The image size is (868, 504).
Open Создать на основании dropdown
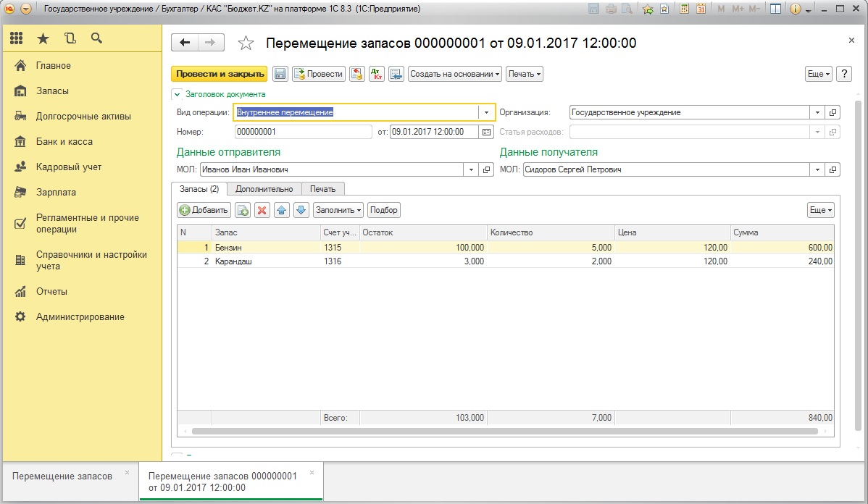pos(455,74)
